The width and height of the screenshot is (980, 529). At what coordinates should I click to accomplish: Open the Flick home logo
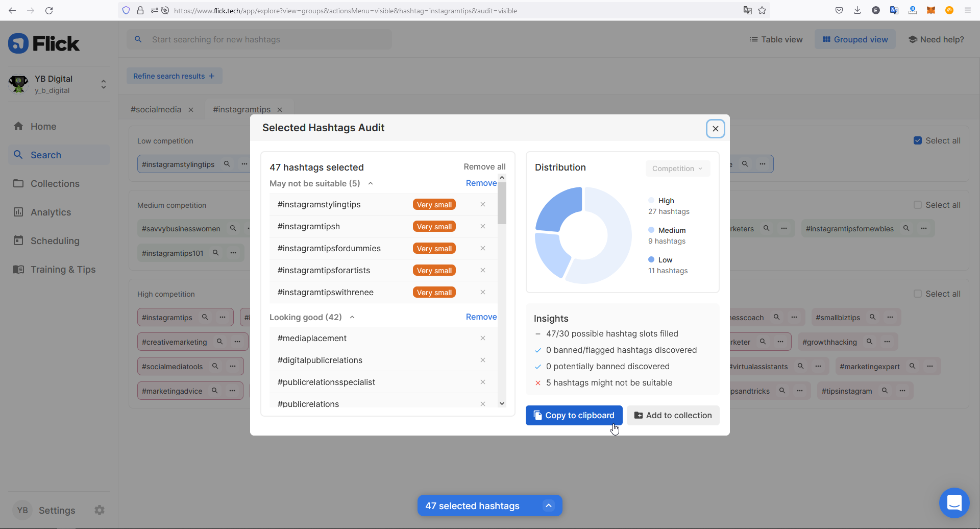click(x=44, y=43)
